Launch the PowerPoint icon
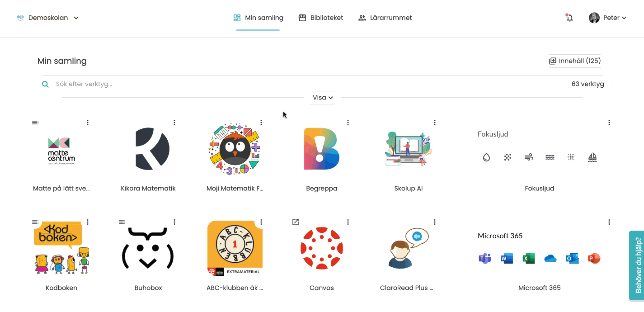The width and height of the screenshot is (644, 312). [594, 259]
